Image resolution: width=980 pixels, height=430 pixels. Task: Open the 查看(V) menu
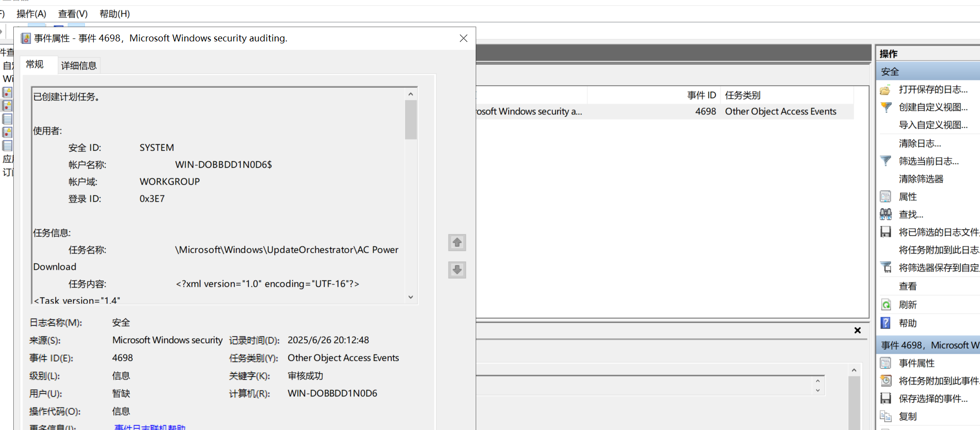pyautogui.click(x=73, y=14)
